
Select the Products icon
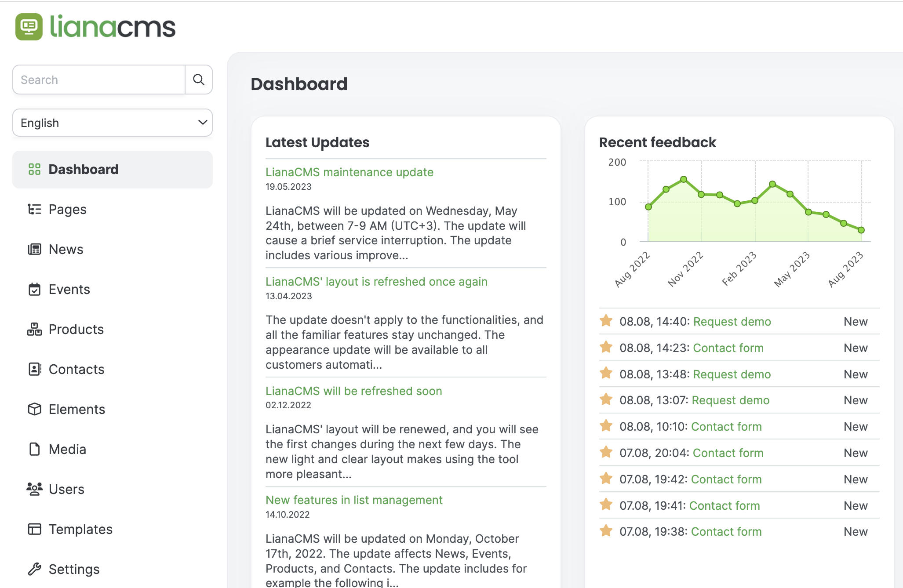click(35, 329)
